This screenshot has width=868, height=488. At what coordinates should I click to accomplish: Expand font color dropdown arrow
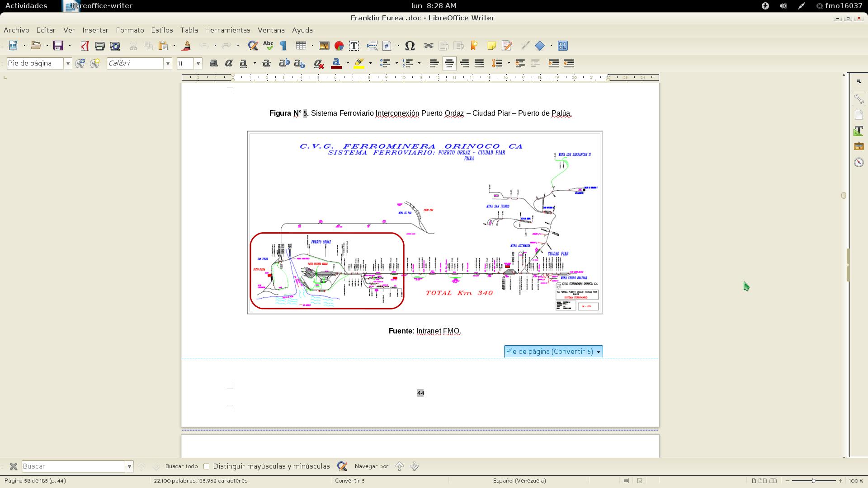pos(348,63)
